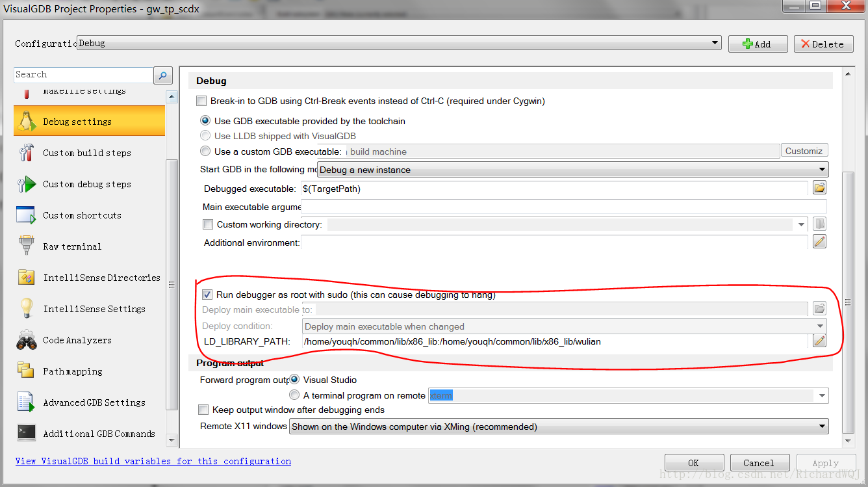Open the Configuration Debug dropdown
Image resolution: width=868 pixels, height=487 pixels.
tap(399, 43)
